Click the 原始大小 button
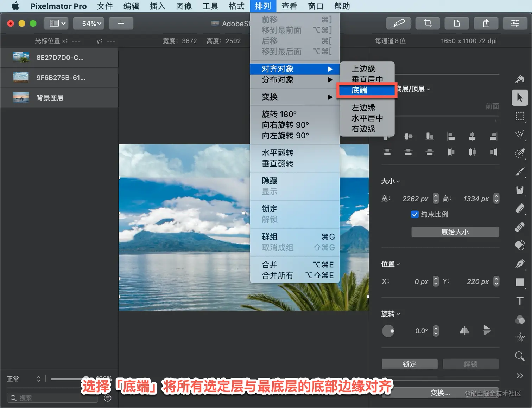This screenshot has height=408, width=532. (x=455, y=232)
